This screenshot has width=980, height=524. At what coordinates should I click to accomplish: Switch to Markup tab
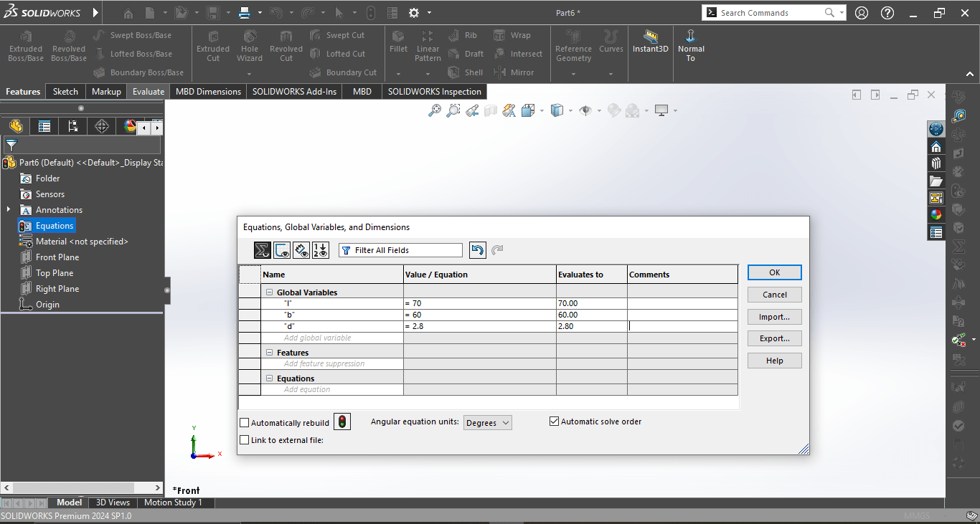click(106, 92)
